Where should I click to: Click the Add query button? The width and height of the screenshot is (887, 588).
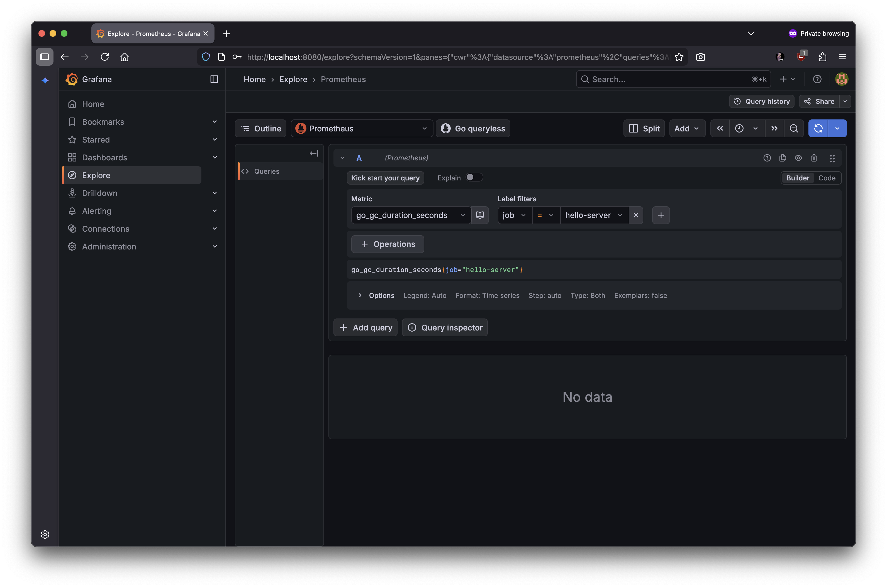[x=365, y=328]
